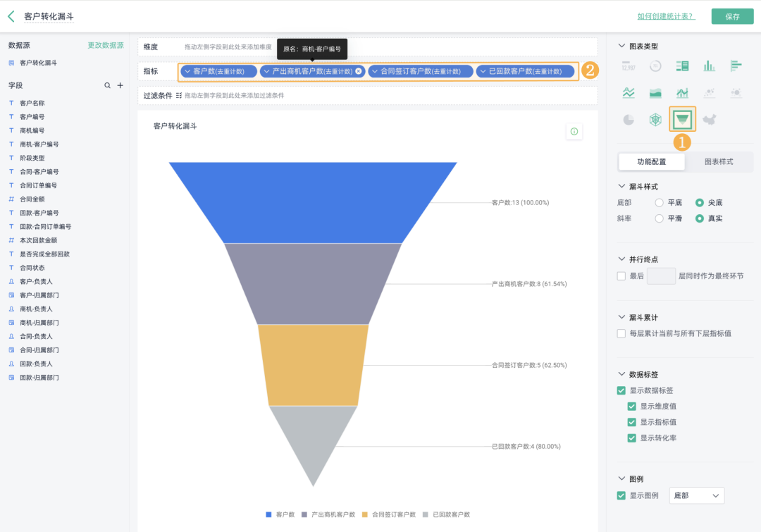Switch to the 图表样式 tab

[x=719, y=162]
